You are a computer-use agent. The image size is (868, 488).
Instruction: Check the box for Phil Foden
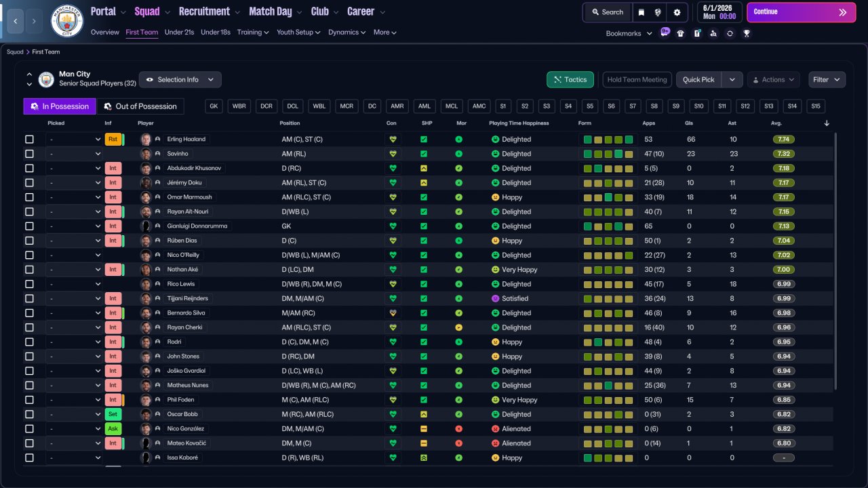tap(29, 400)
